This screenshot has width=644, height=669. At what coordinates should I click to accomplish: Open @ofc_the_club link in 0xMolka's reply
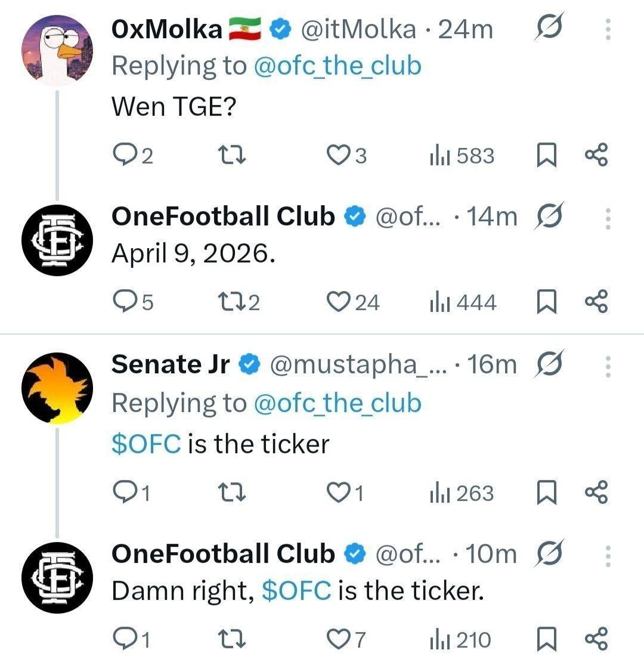pyautogui.click(x=338, y=66)
